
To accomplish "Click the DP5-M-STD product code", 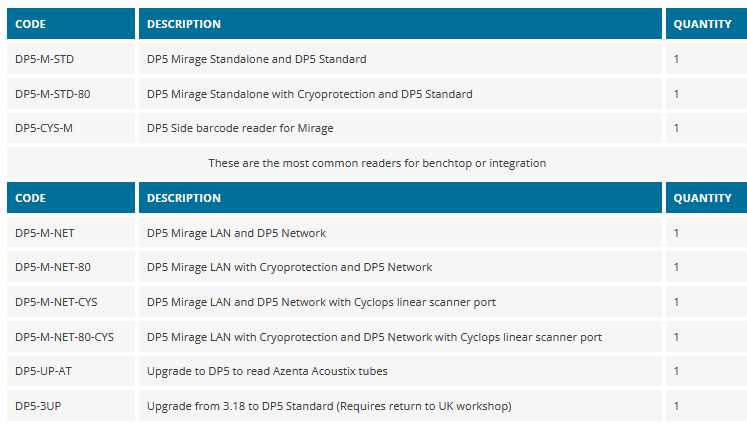I will pos(44,59).
